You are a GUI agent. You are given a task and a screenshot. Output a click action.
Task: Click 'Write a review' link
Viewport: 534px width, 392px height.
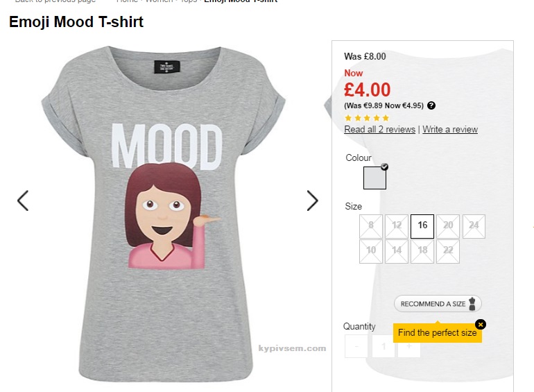pyautogui.click(x=450, y=130)
